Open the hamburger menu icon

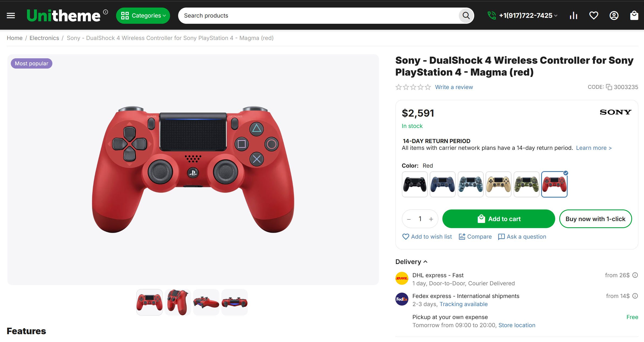click(x=11, y=16)
